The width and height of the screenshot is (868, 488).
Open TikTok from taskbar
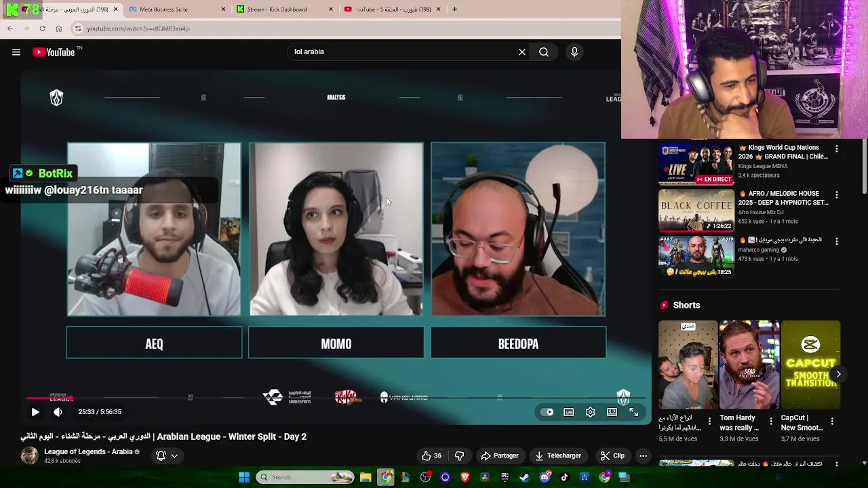click(564, 477)
